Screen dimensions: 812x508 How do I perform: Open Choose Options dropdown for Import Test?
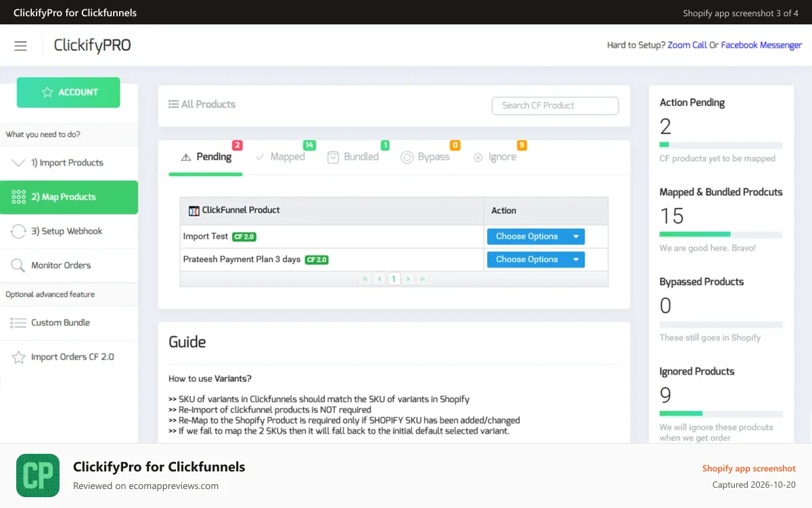pyautogui.click(x=535, y=236)
